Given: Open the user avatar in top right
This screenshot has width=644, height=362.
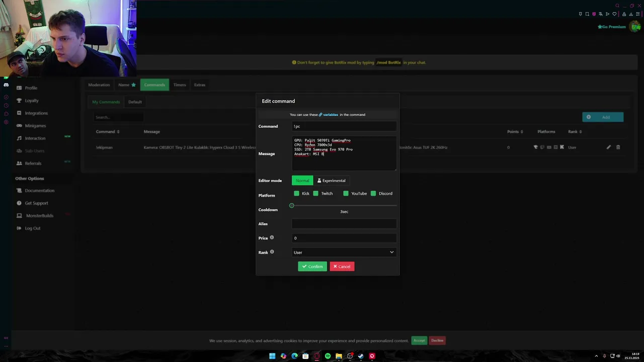Looking at the screenshot, I should pyautogui.click(x=635, y=27).
